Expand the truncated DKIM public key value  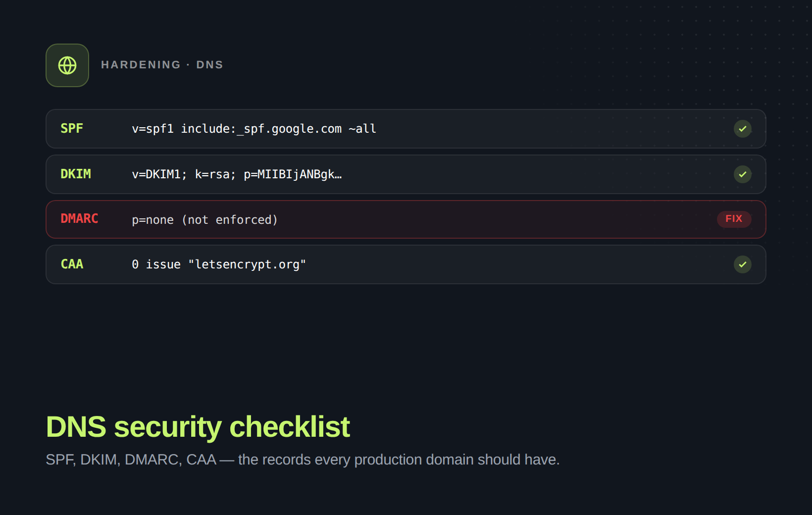click(x=237, y=174)
